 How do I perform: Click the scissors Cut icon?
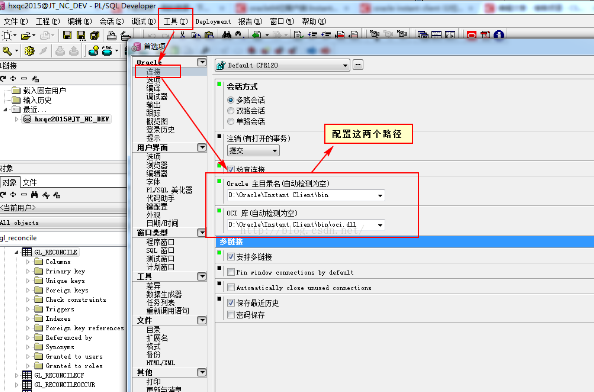point(183,35)
